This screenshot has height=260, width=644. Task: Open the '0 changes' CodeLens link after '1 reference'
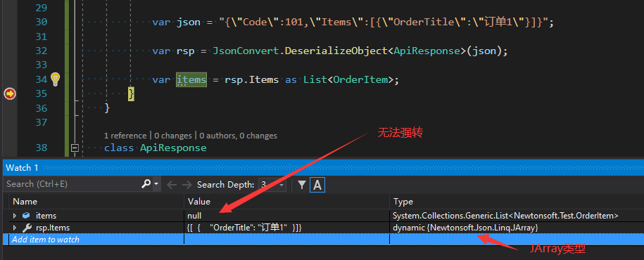coord(173,136)
